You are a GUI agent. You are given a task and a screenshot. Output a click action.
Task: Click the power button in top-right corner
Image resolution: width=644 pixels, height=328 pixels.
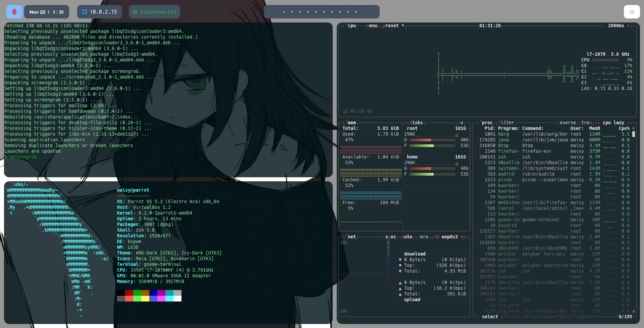coord(632,12)
